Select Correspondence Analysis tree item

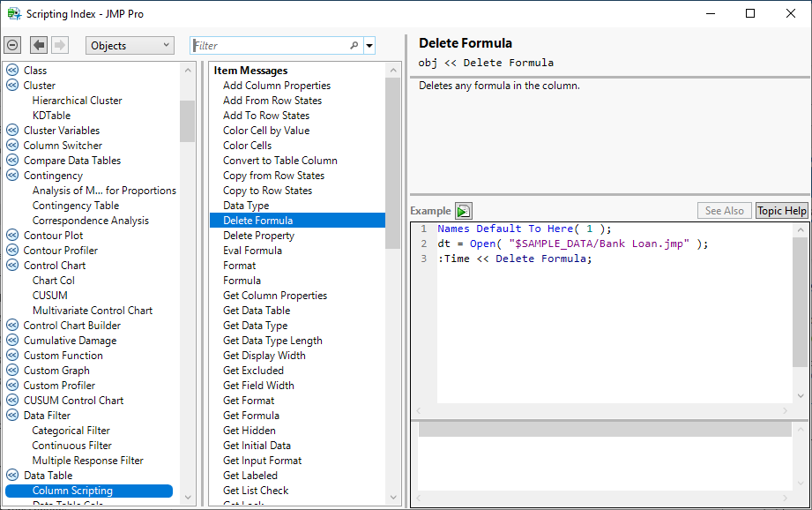tap(91, 221)
